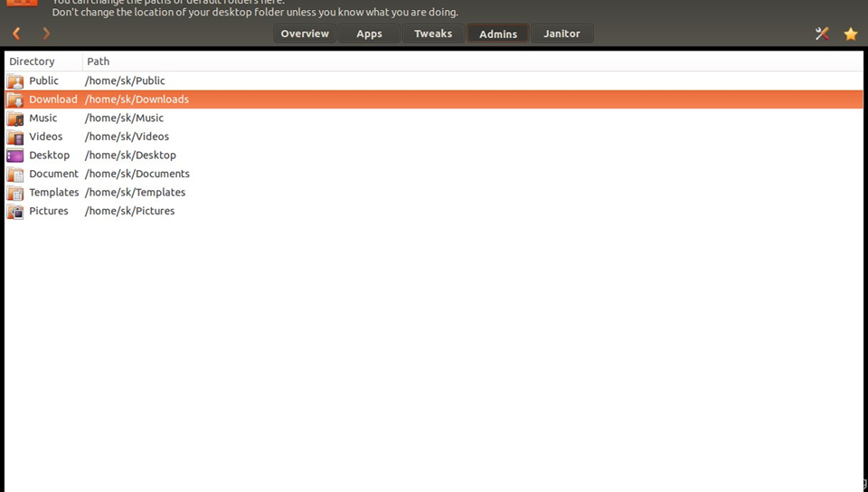This screenshot has width=868, height=492.
Task: Click the Documents folder icon
Action: [15, 175]
